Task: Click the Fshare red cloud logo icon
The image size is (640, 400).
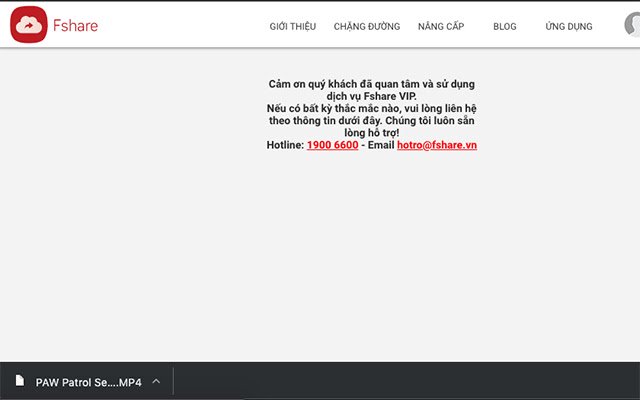Action: point(29,25)
